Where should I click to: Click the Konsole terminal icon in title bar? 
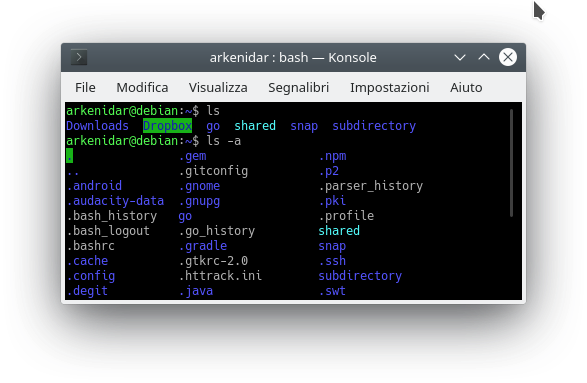[x=79, y=57]
